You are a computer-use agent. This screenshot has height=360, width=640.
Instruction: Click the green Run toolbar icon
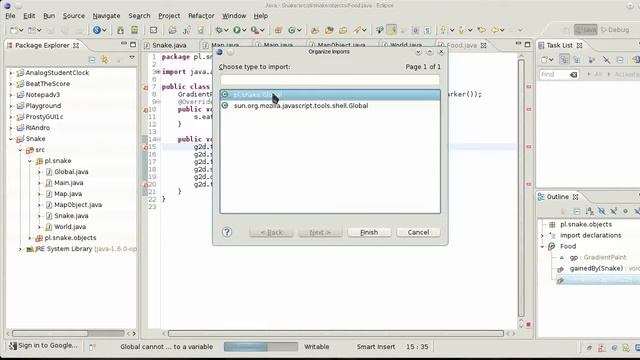[237, 30]
